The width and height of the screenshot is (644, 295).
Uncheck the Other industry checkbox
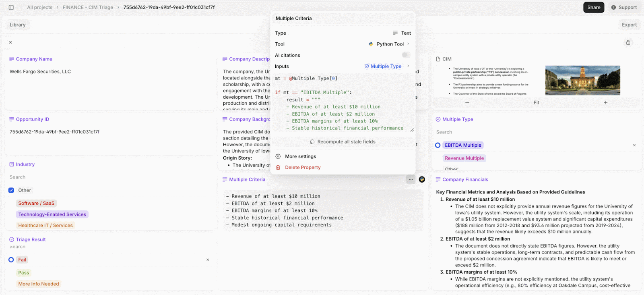tap(11, 190)
